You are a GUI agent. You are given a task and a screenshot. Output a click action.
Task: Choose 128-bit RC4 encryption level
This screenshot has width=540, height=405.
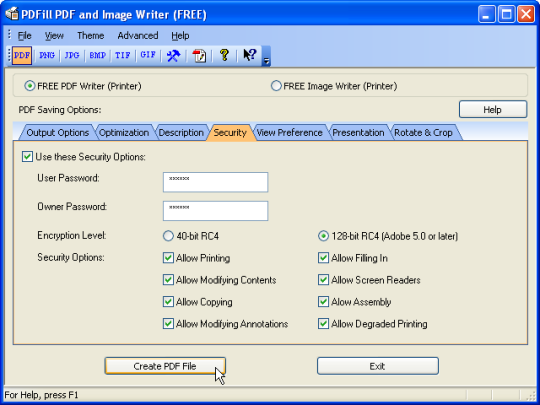point(323,236)
